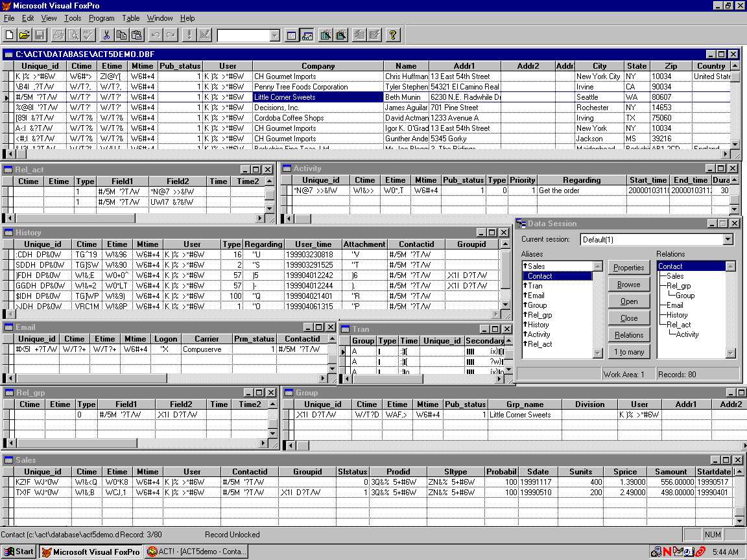Select the Group node in Relations tree
This screenshot has width=747, height=560.
[685, 296]
